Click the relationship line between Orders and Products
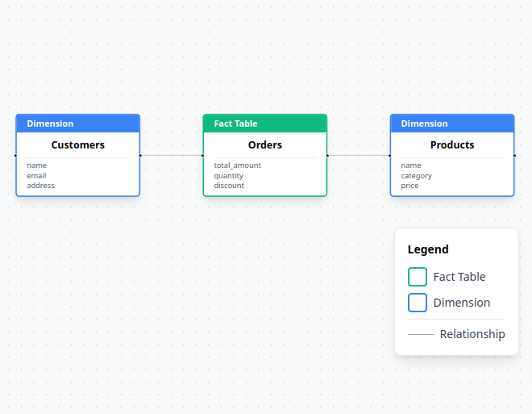 tap(359, 155)
